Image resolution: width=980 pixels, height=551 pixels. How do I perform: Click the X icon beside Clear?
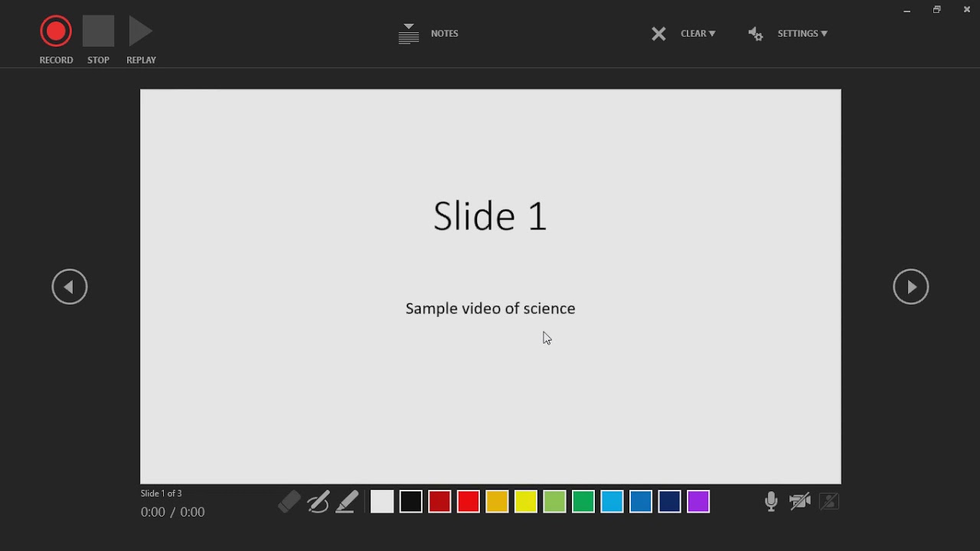point(658,34)
